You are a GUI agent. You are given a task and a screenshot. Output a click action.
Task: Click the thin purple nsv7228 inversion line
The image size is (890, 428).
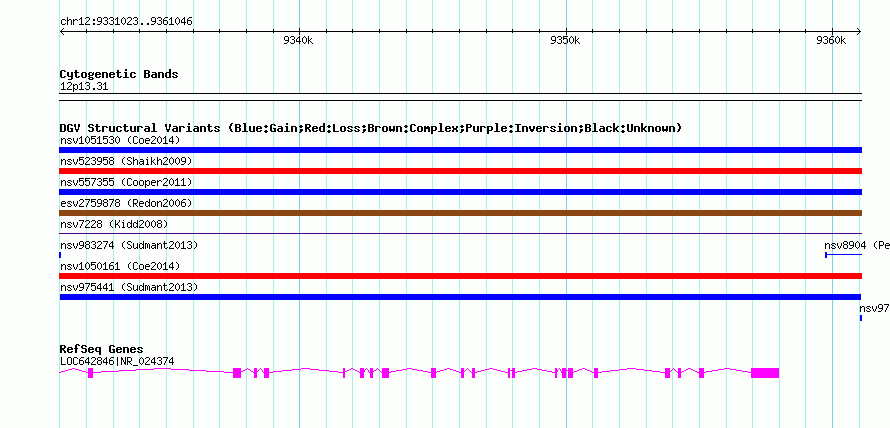(x=460, y=233)
